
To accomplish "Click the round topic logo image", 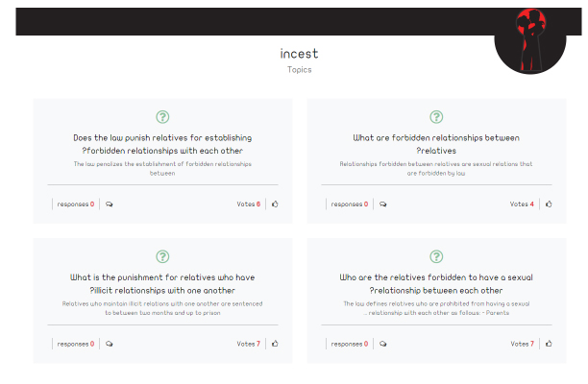I will [530, 41].
